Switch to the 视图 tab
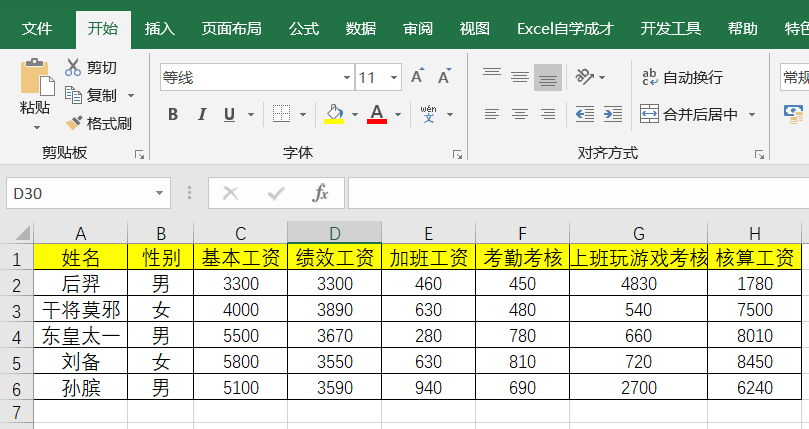Image resolution: width=809 pixels, height=429 pixels. point(475,28)
